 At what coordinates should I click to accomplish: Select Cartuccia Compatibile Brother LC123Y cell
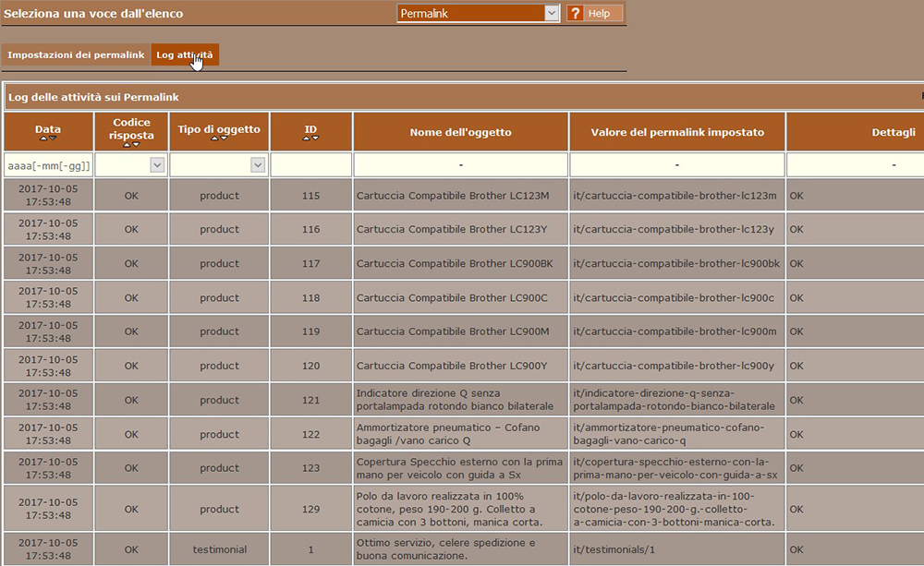pyautogui.click(x=461, y=229)
